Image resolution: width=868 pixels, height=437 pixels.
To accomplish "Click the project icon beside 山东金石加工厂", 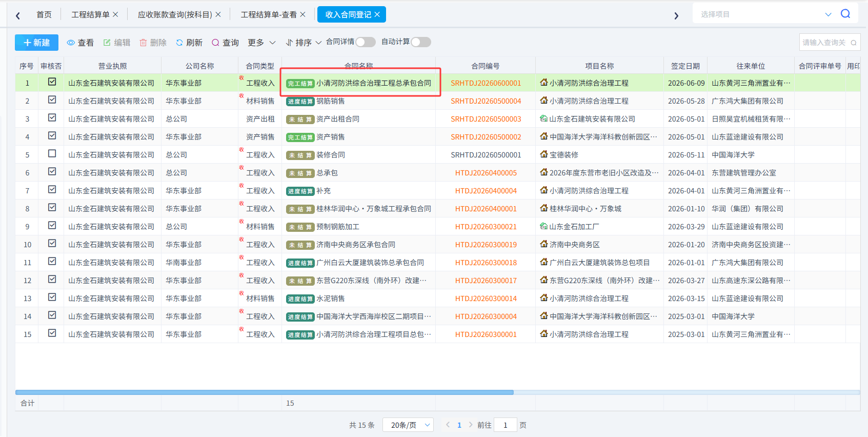I will (x=544, y=226).
